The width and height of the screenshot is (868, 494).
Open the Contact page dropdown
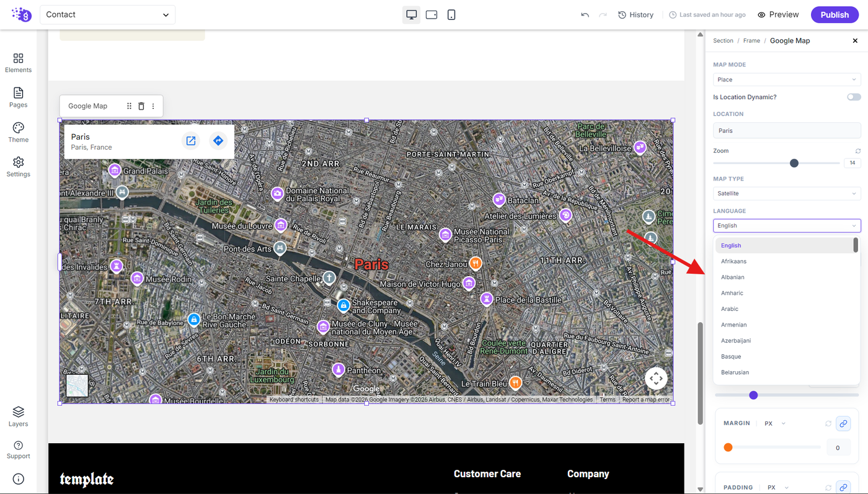click(107, 14)
